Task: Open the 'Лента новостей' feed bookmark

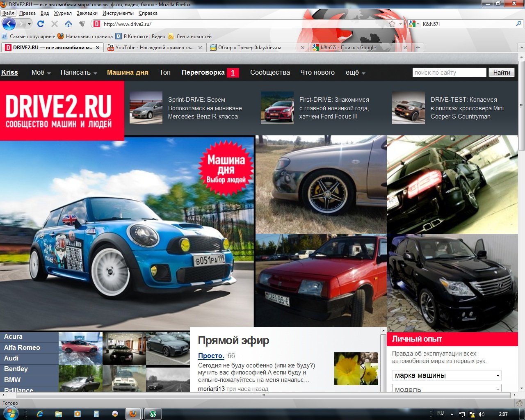Action: 189,37
